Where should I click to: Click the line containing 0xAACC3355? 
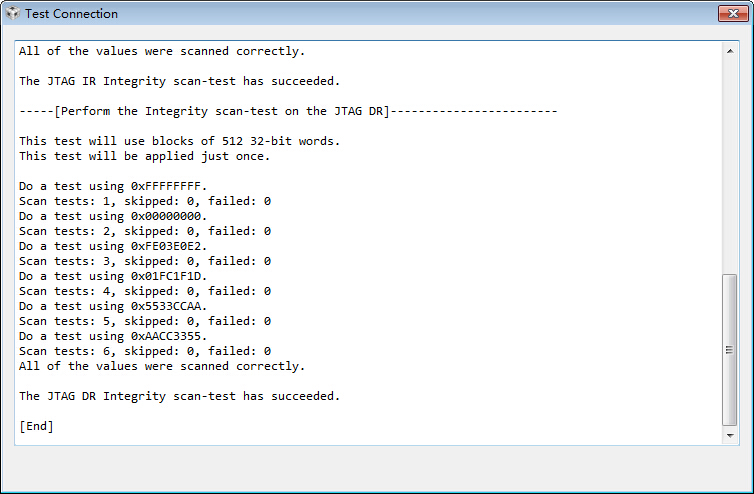point(113,336)
